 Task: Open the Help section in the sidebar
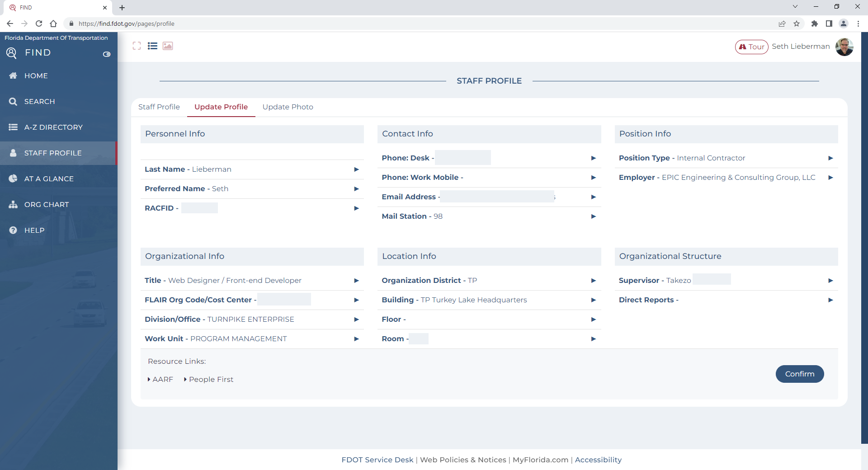tap(34, 230)
